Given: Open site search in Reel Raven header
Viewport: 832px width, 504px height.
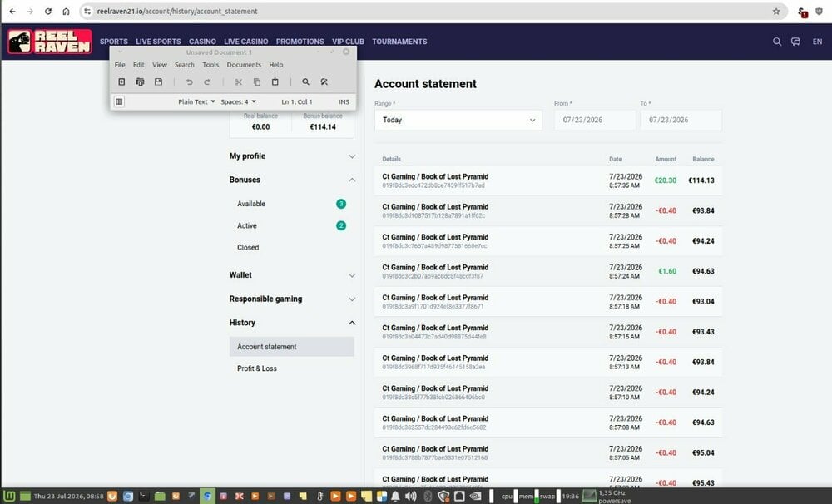Looking at the screenshot, I should 777,42.
